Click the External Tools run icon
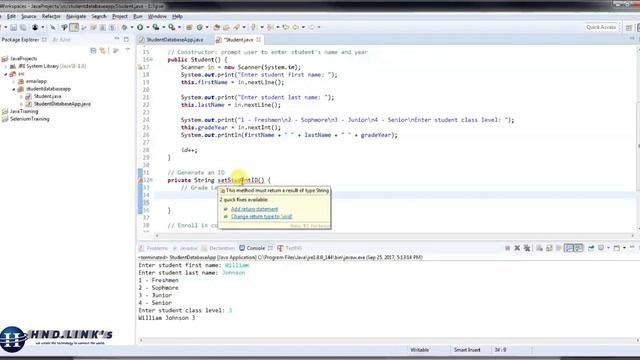 (x=172, y=27)
